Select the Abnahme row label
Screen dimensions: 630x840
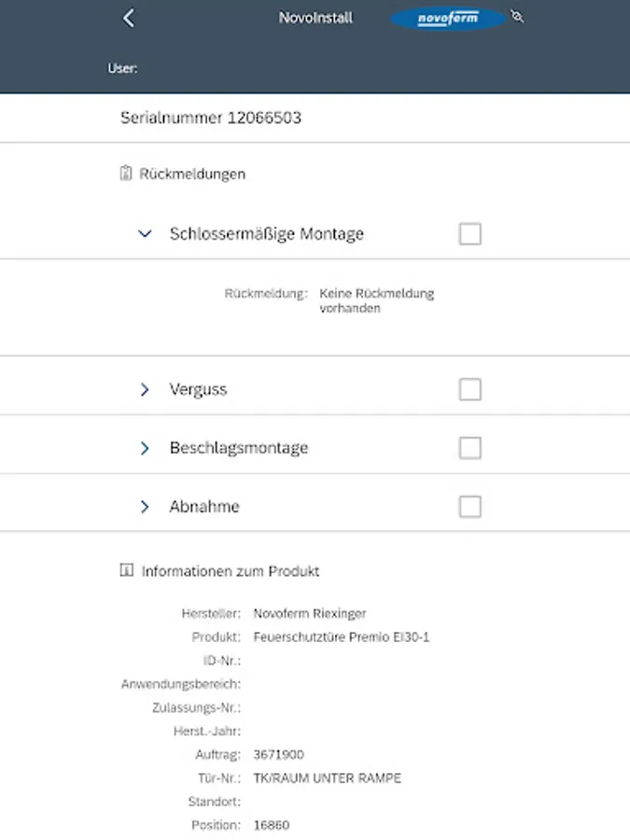[x=204, y=507]
